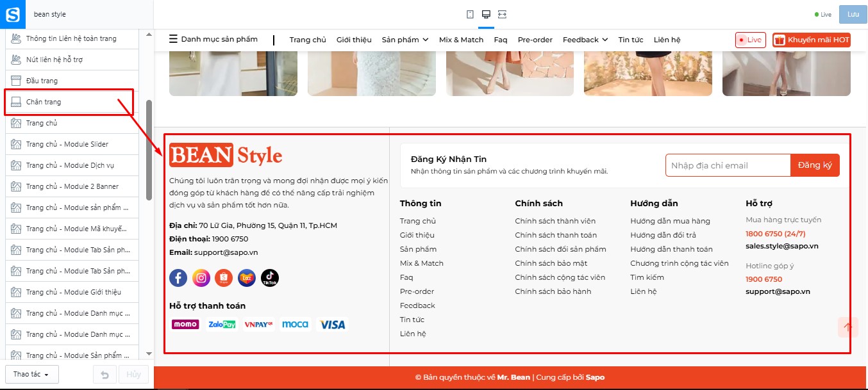Image resolution: width=868 pixels, height=390 pixels.
Task: Open Nút liên hệ hỗ trợ section
Action: (x=72, y=60)
